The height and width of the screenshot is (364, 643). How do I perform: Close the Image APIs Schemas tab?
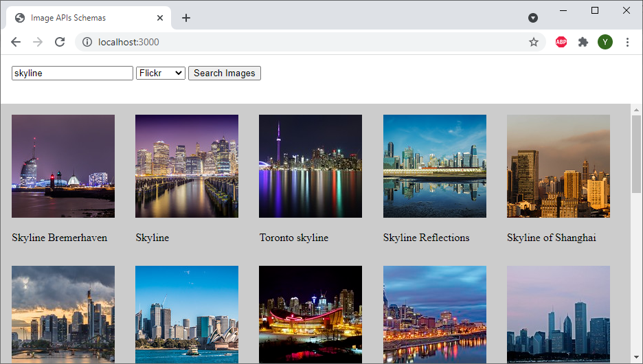[x=160, y=18]
